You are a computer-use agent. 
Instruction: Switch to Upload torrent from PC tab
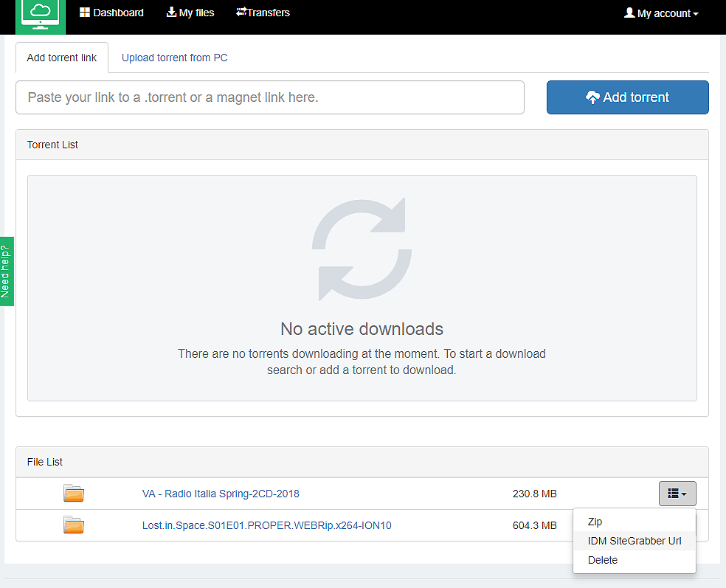(x=174, y=58)
